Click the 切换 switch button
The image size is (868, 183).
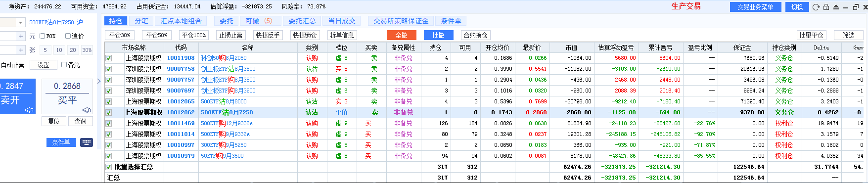pos(797,7)
